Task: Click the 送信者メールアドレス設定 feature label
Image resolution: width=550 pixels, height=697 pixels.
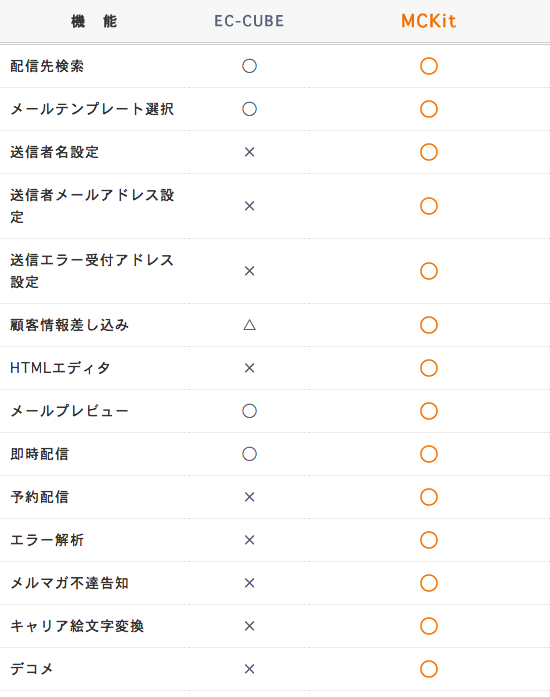Action: pyautogui.click(x=92, y=206)
